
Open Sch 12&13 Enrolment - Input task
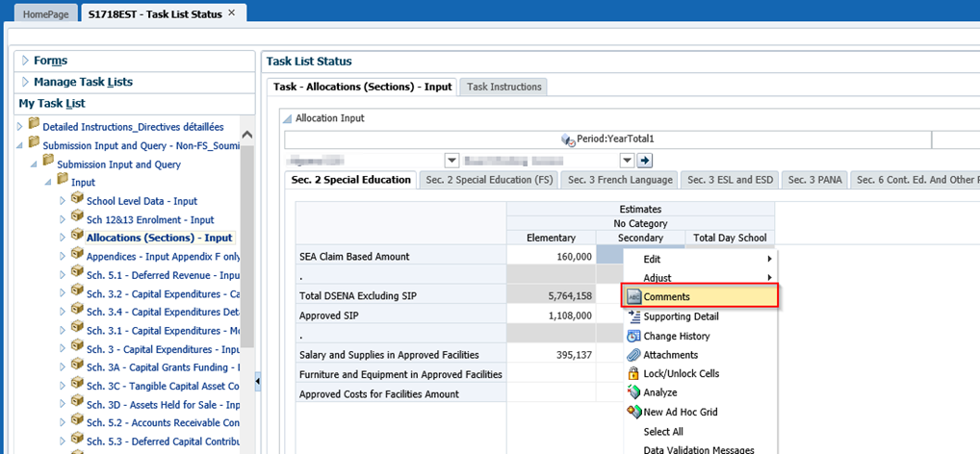(x=149, y=219)
